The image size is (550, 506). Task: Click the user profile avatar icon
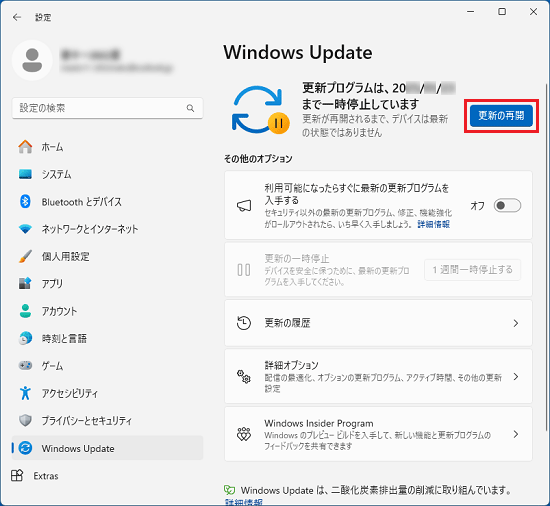[32, 60]
